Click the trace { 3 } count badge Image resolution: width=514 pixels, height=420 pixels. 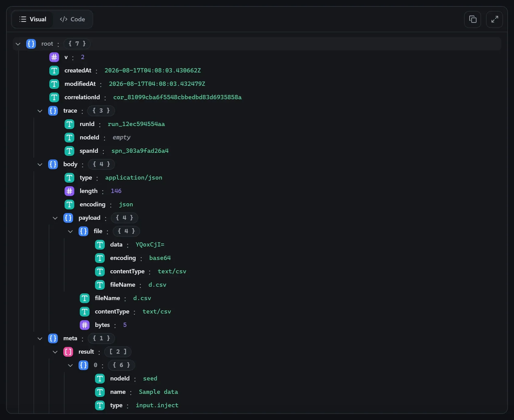(101, 111)
